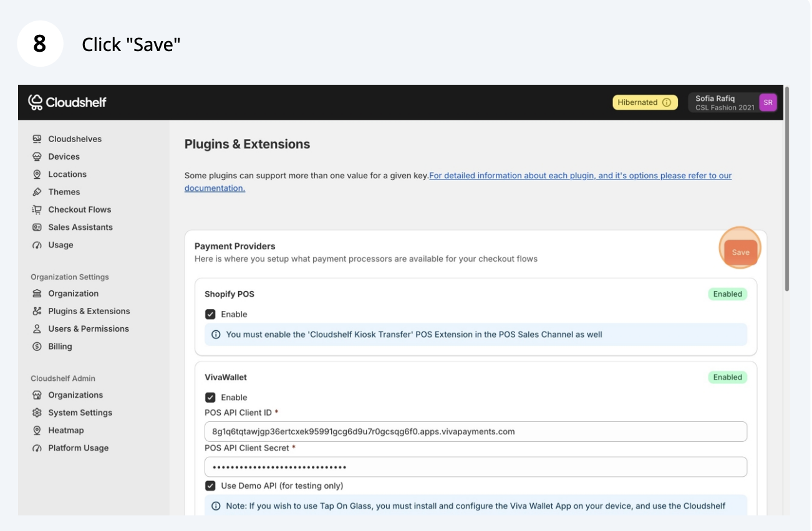This screenshot has height=531, width=812.
Task: Click the Hibernated status badge
Action: point(645,102)
